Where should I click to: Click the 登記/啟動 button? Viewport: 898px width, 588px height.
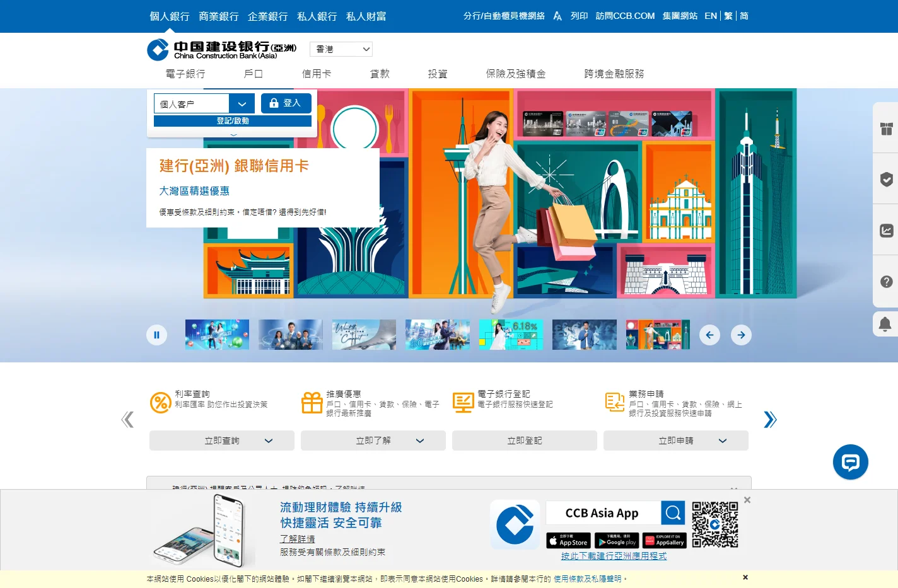tap(233, 121)
